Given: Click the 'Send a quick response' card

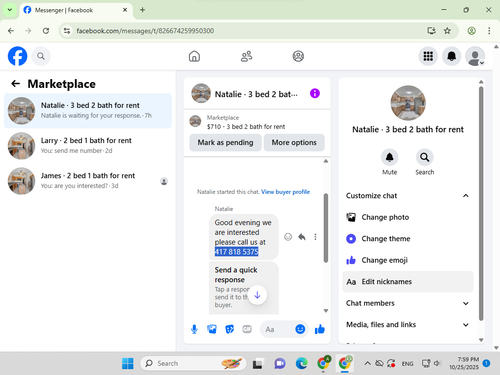Looking at the screenshot, I should [x=244, y=288].
